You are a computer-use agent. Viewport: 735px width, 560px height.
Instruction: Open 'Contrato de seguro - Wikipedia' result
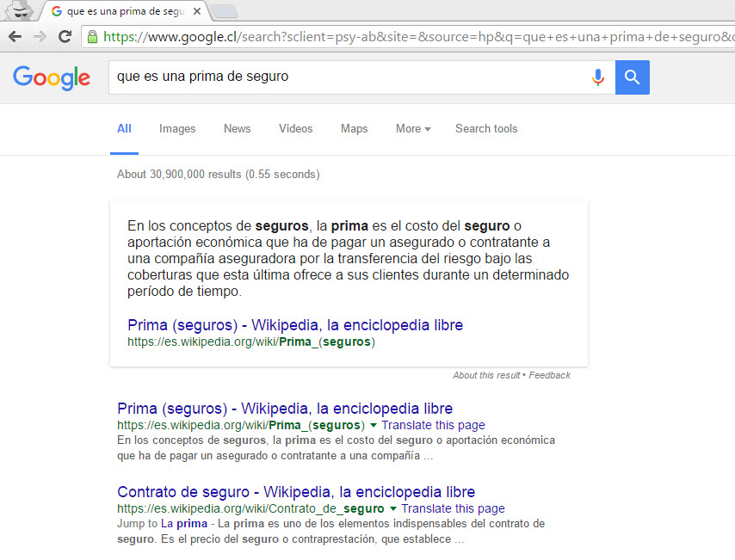click(296, 492)
